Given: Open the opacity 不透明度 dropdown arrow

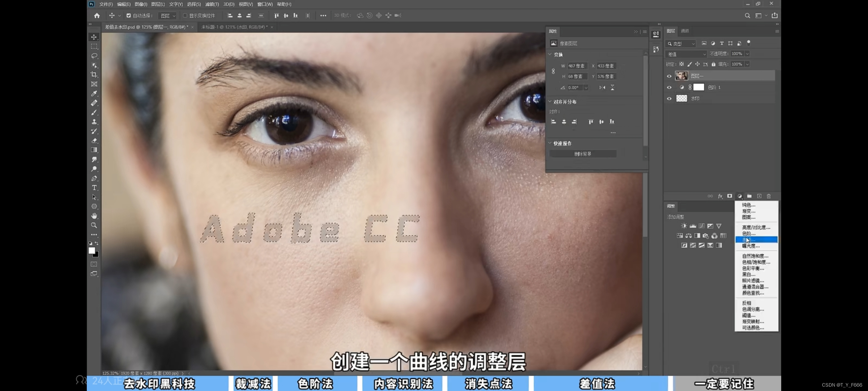Looking at the screenshot, I should tap(747, 54).
